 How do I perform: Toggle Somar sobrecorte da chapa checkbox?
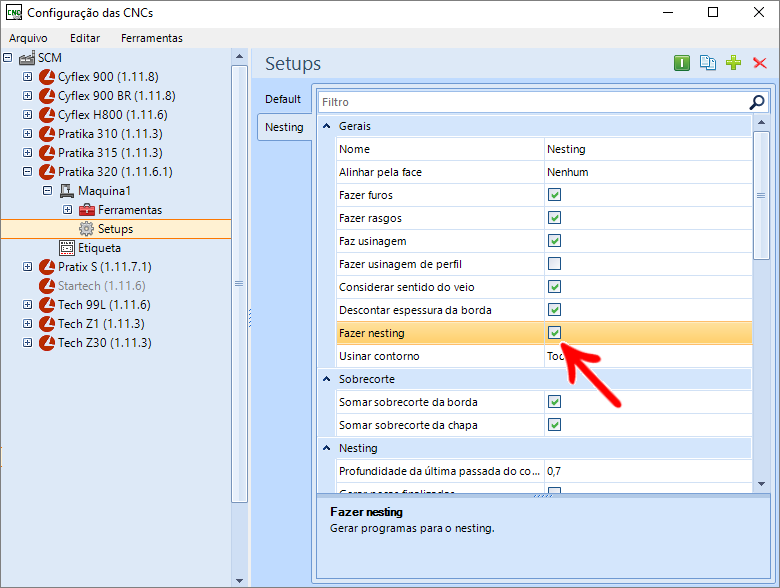coord(554,425)
